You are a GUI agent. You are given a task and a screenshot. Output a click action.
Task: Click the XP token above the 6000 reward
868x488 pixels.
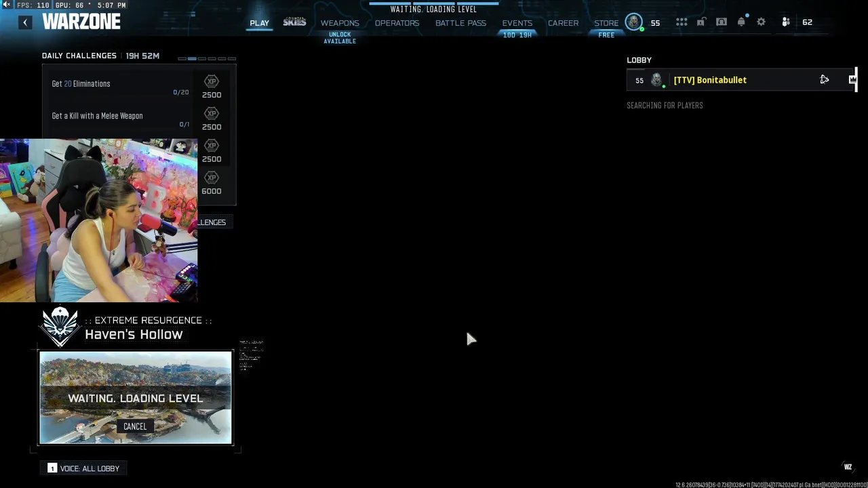click(x=212, y=178)
